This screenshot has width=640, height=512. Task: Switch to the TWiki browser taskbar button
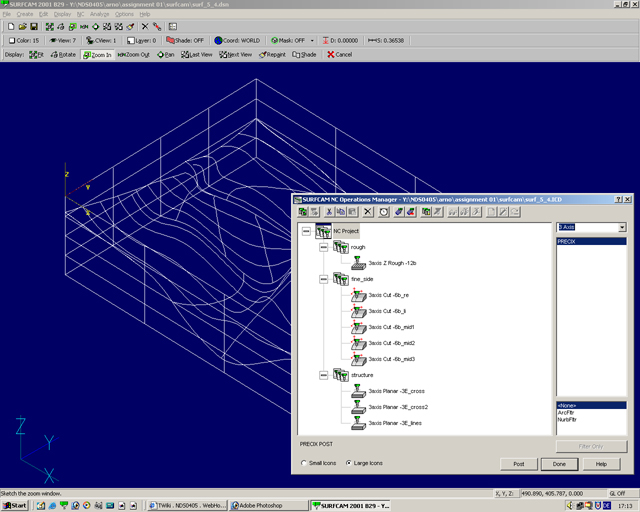(187, 505)
